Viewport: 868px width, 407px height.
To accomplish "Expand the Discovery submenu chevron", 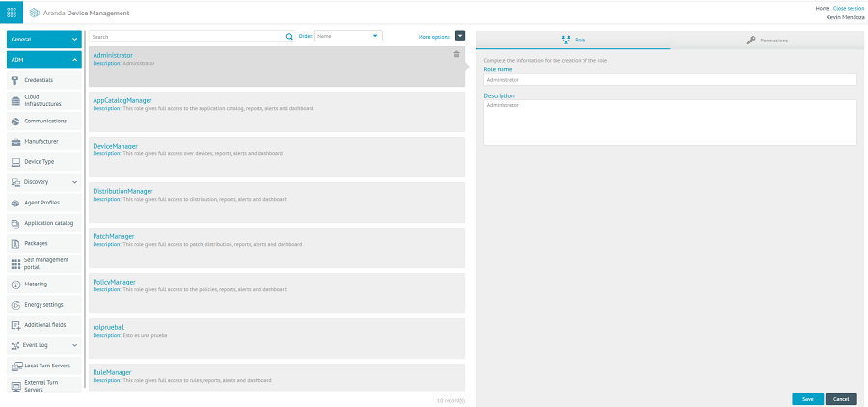I will click(74, 182).
